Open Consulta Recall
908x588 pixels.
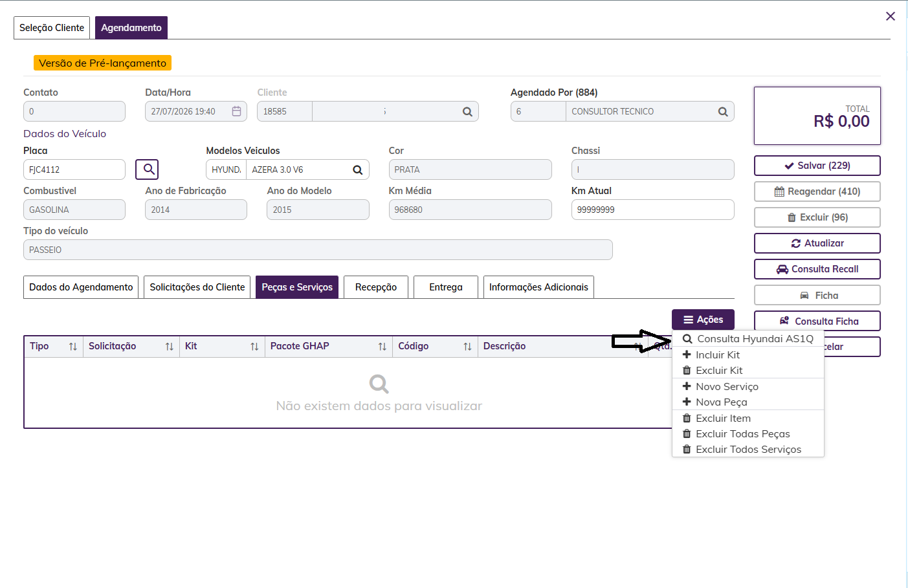point(817,269)
